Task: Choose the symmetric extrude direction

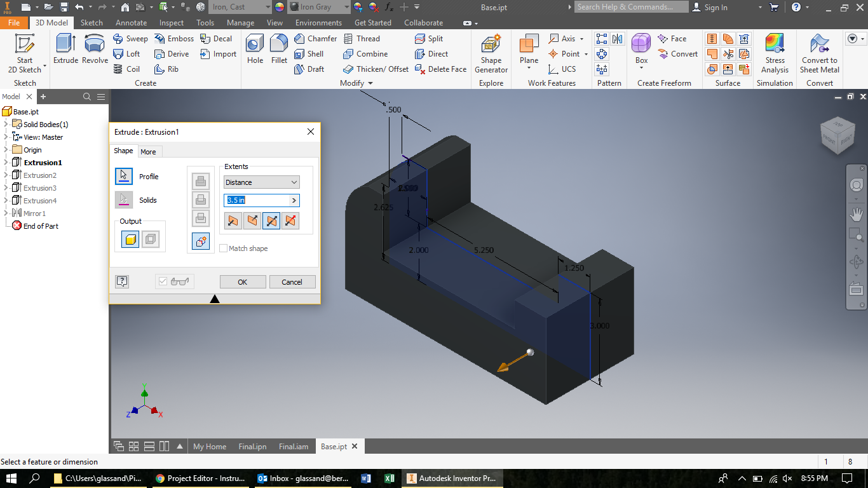Action: (271, 220)
